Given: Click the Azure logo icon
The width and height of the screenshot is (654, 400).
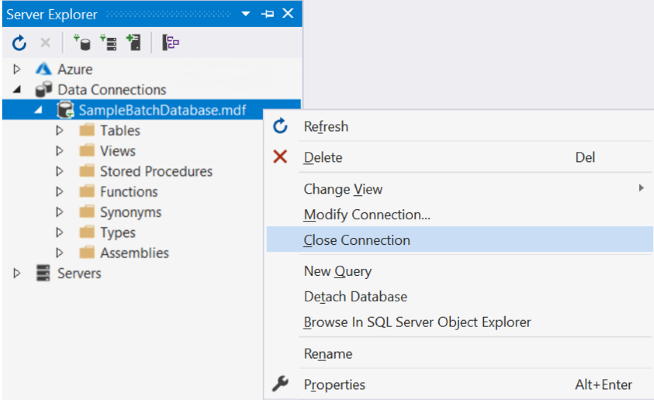Looking at the screenshot, I should pyautogui.click(x=43, y=69).
